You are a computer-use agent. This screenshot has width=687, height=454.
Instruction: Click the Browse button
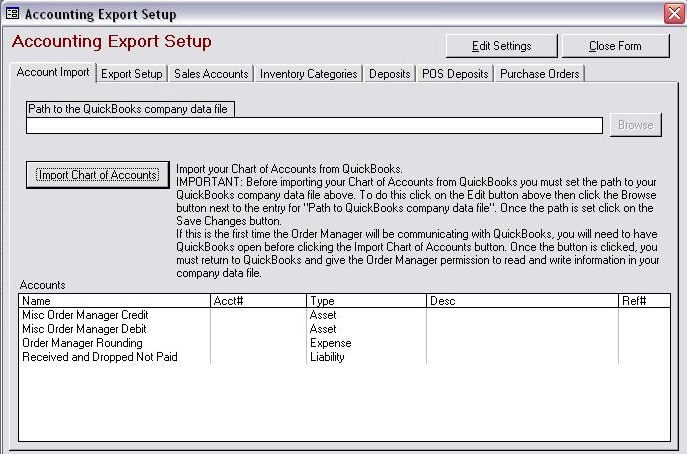click(x=636, y=125)
